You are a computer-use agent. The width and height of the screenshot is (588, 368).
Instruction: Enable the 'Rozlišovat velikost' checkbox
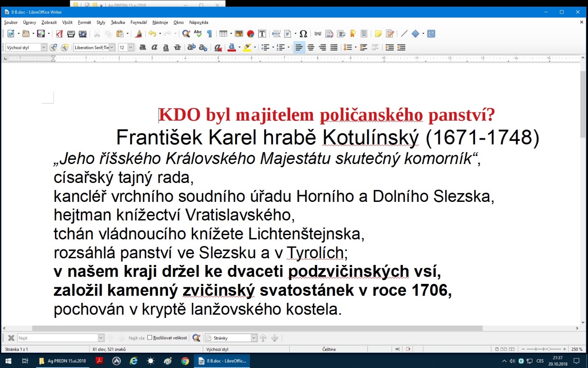(x=150, y=338)
